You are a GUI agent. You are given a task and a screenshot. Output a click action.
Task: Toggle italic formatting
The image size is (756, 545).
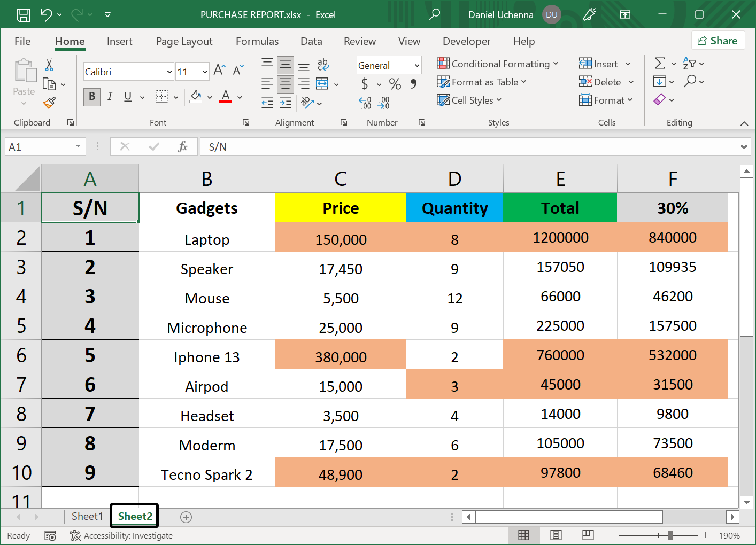click(x=110, y=97)
